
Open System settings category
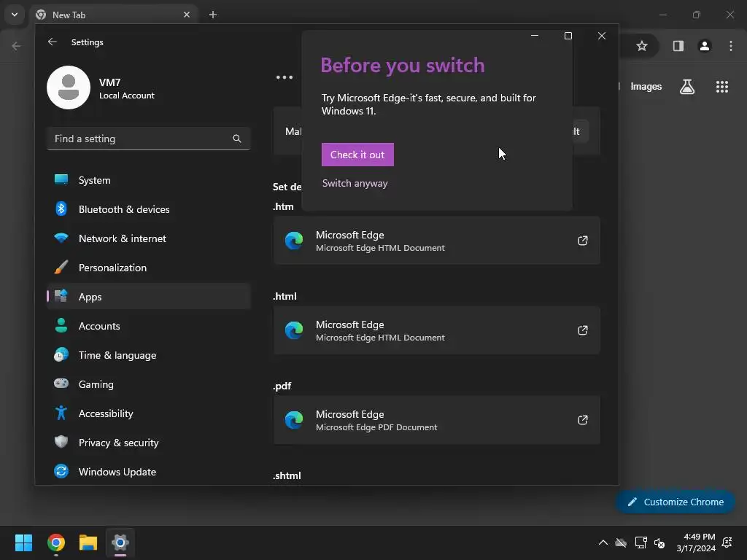[149, 180]
